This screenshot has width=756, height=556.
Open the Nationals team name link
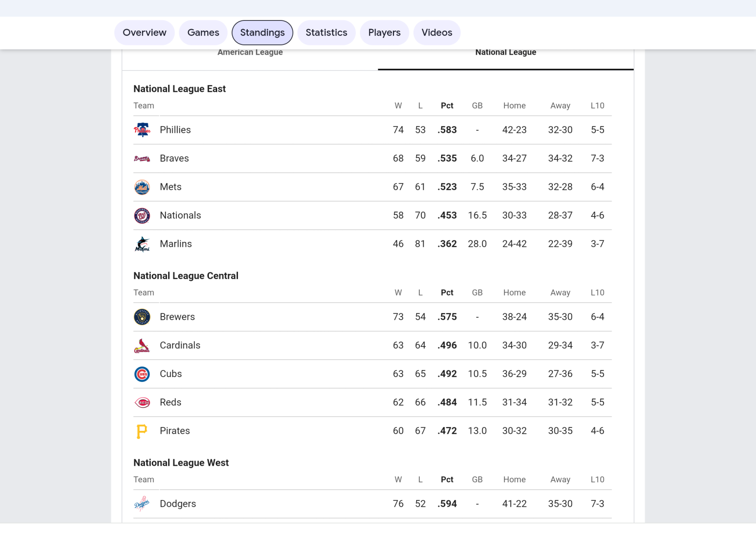(181, 215)
